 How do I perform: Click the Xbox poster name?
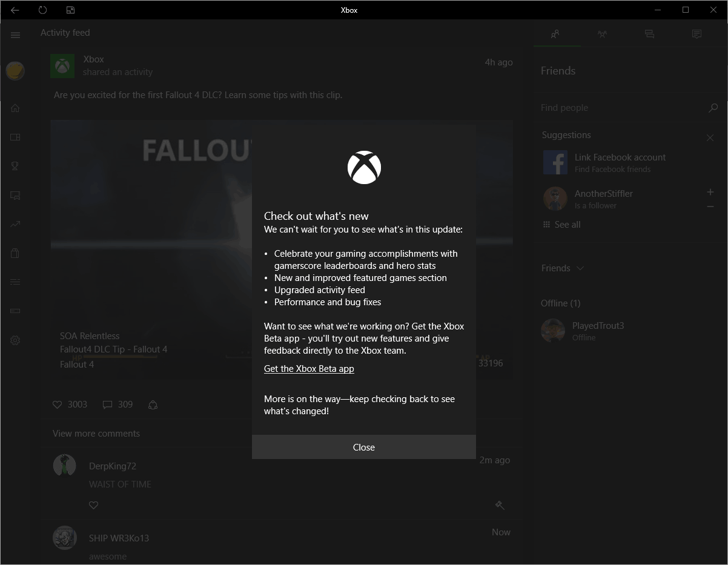pos(94,59)
